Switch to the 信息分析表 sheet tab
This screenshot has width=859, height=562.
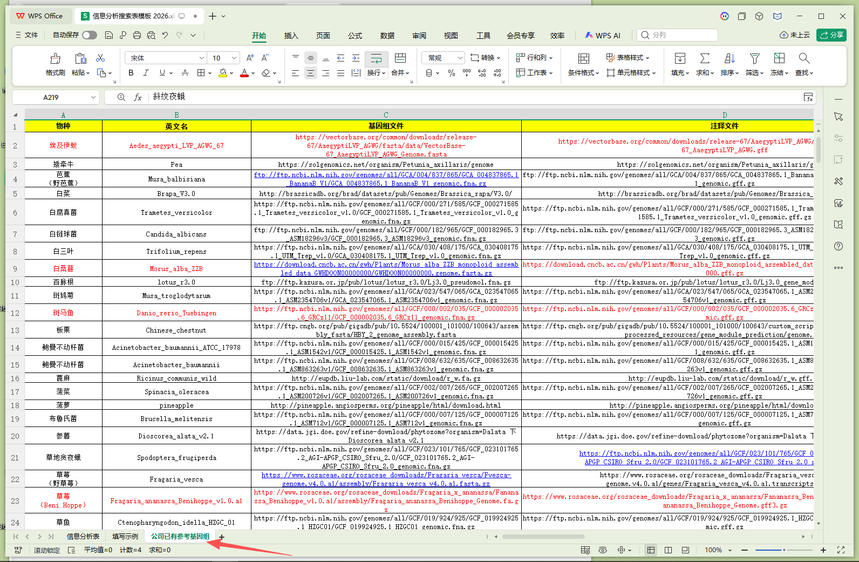click(83, 537)
